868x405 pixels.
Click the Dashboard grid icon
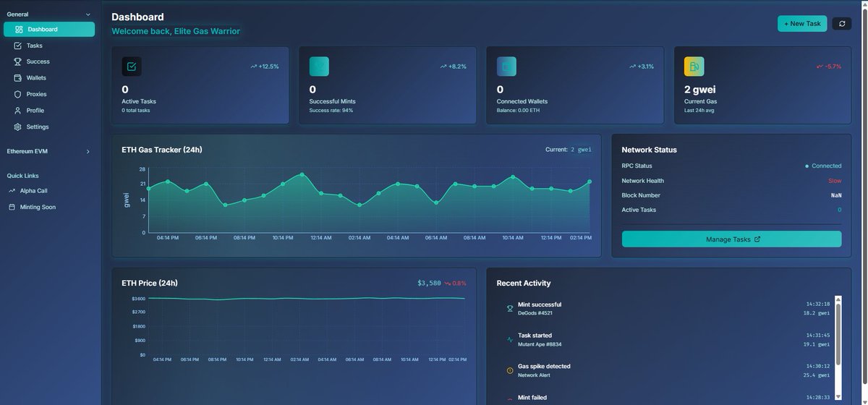(x=19, y=30)
